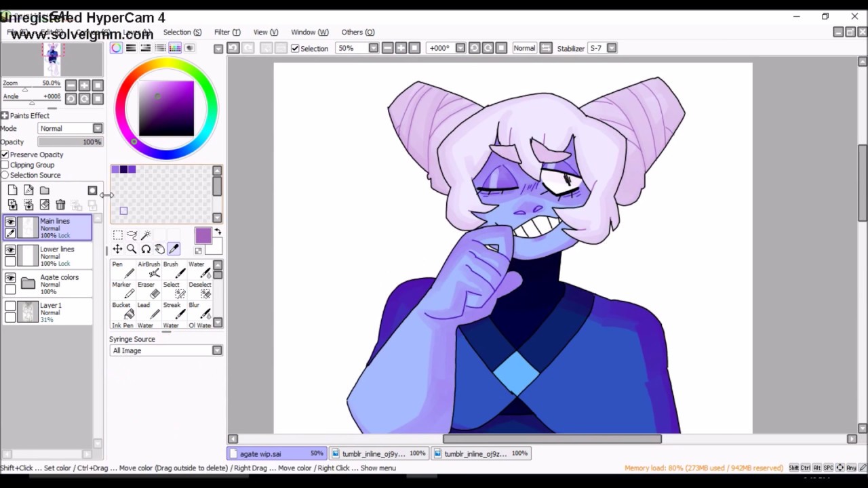
Task: Select the hand pan tool
Action: 159,249
